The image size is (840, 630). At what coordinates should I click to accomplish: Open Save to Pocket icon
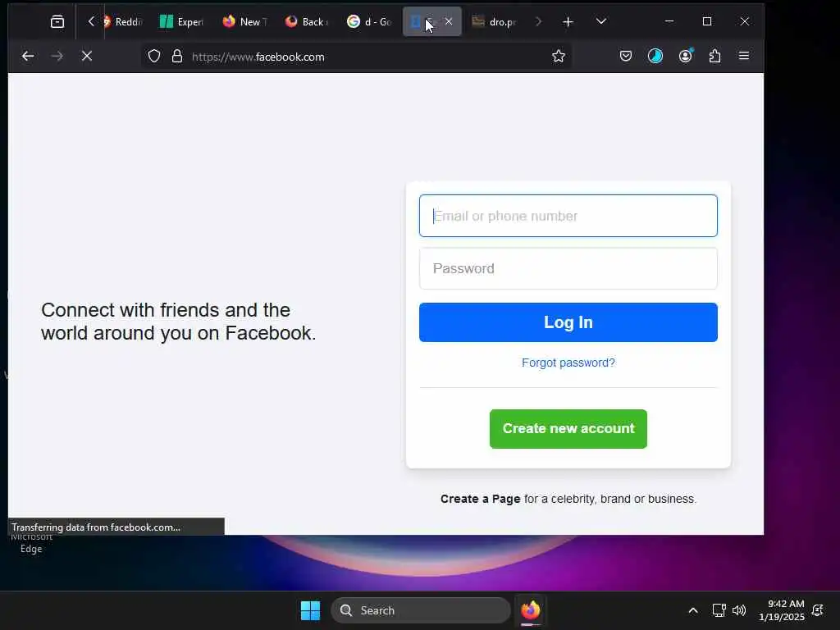(625, 57)
